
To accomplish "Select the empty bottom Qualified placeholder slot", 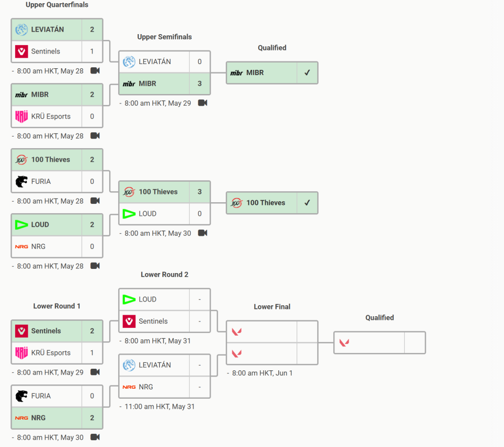I will point(380,343).
